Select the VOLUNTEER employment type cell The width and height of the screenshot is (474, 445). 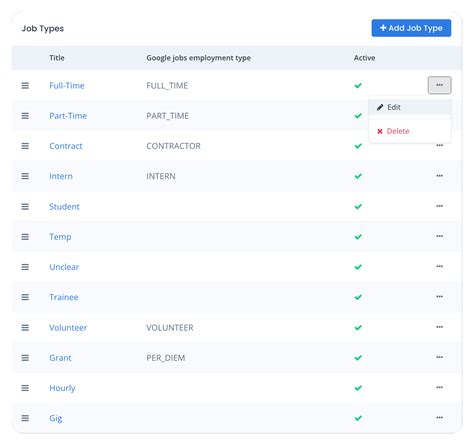tap(170, 327)
